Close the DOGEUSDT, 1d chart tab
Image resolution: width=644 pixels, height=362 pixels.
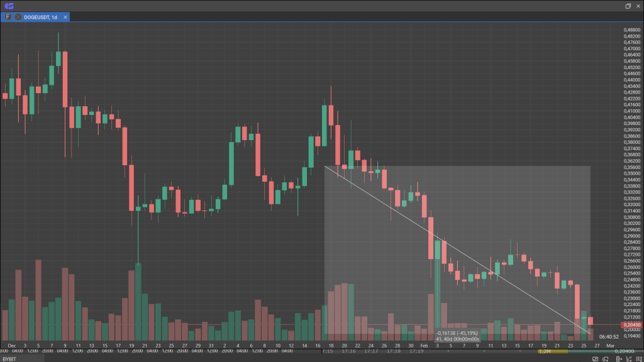tap(65, 17)
